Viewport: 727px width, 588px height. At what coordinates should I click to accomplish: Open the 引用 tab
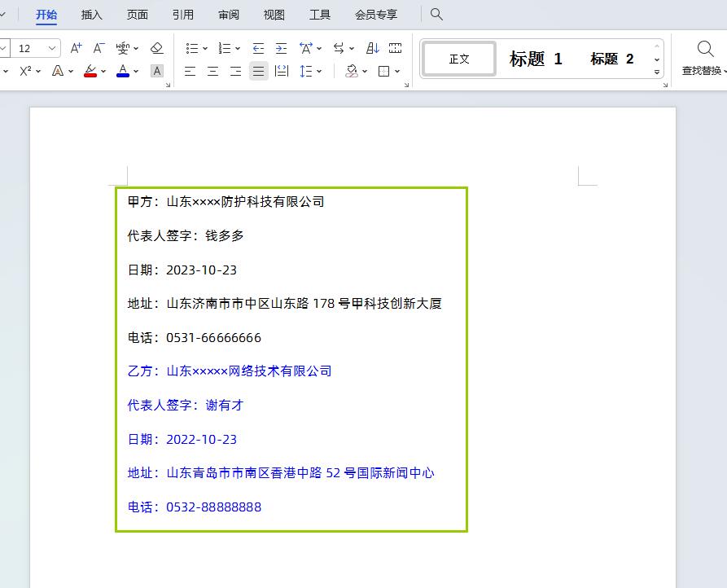tap(182, 15)
